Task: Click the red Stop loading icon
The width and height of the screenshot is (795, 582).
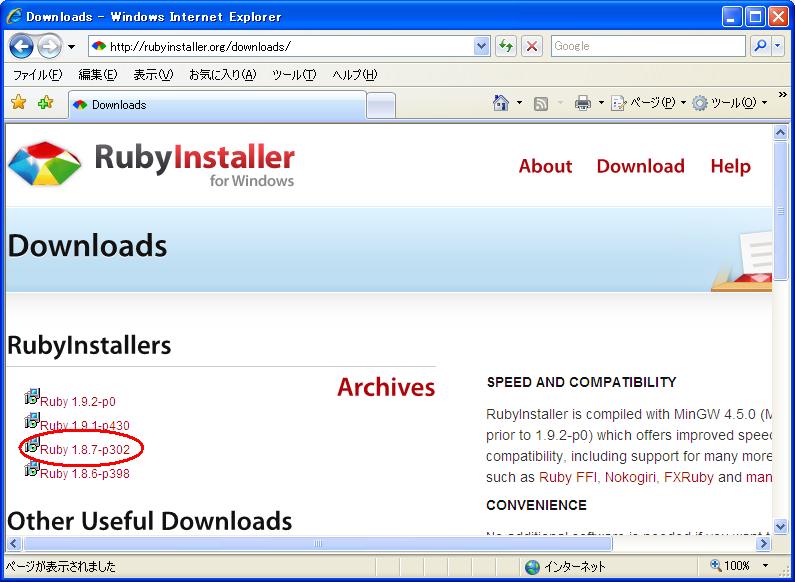Action: pyautogui.click(x=531, y=47)
